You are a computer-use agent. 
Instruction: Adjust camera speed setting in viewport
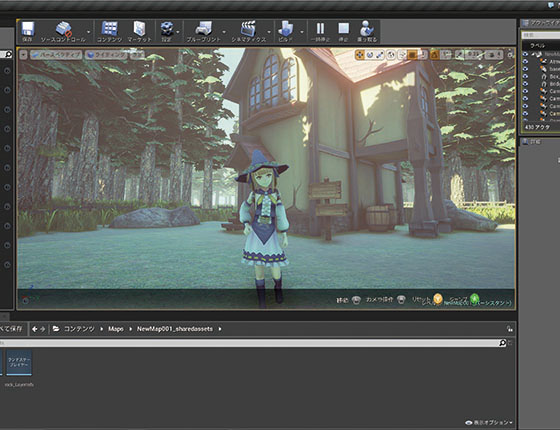tap(494, 55)
